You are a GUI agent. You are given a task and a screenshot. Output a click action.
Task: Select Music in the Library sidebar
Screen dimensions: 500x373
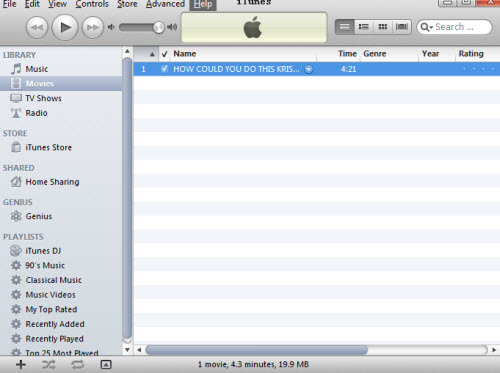(61, 69)
